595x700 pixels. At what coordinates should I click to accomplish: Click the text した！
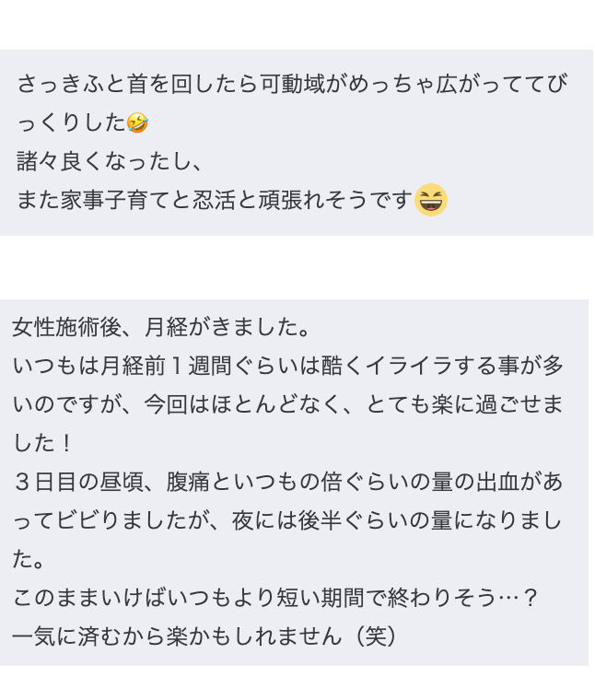tap(42, 443)
